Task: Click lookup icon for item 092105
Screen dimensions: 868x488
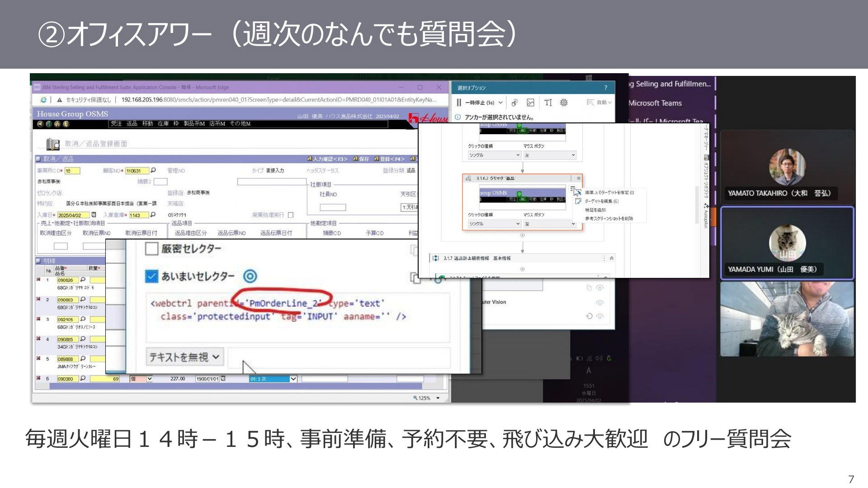Action: tap(83, 319)
